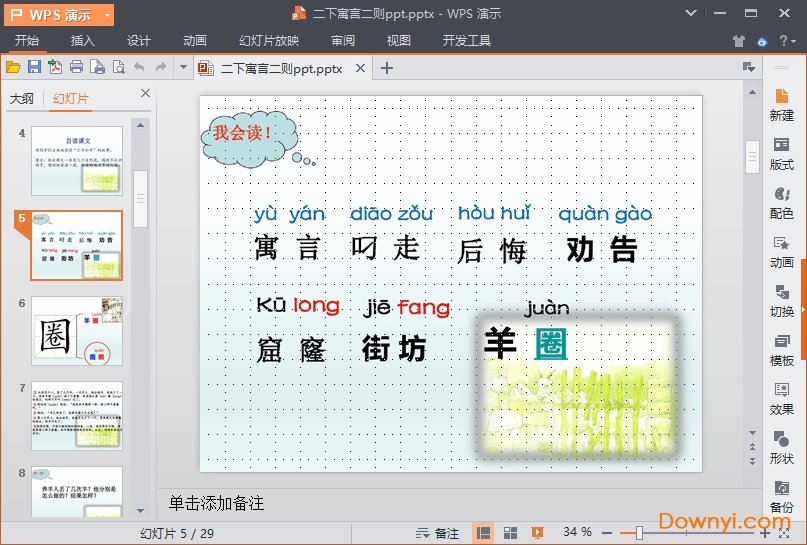Screen dimensions: 807x545
Task: Select slide 6 thumbnail with 圈 character
Action: pos(77,331)
